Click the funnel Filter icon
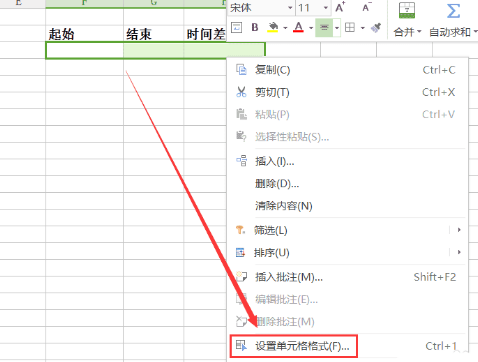Image resolution: width=478 pixels, height=362 pixels. (240, 230)
